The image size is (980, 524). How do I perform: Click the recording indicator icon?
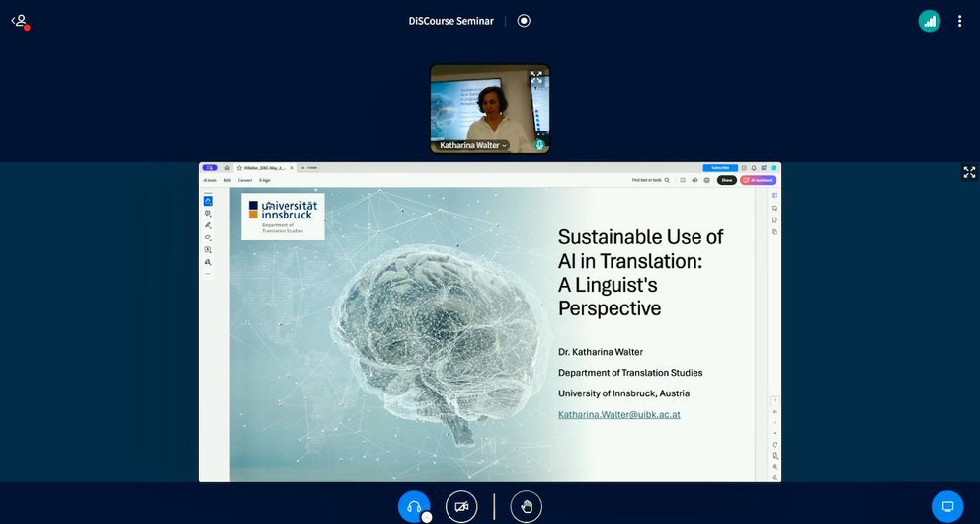click(524, 21)
